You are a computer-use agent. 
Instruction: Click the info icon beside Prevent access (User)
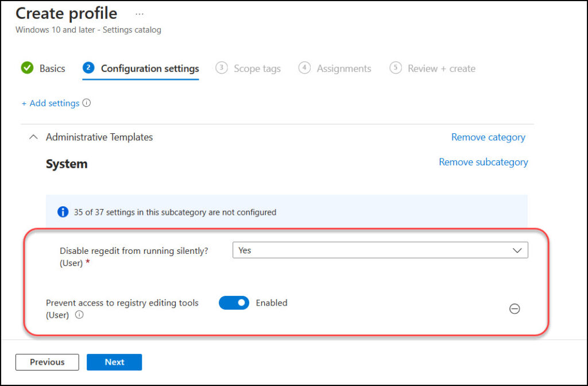click(79, 315)
